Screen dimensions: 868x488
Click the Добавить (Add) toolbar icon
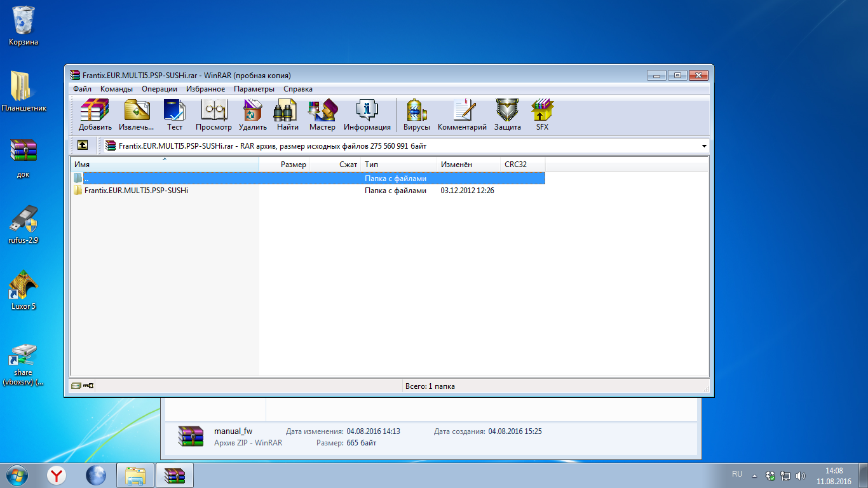pyautogui.click(x=95, y=114)
